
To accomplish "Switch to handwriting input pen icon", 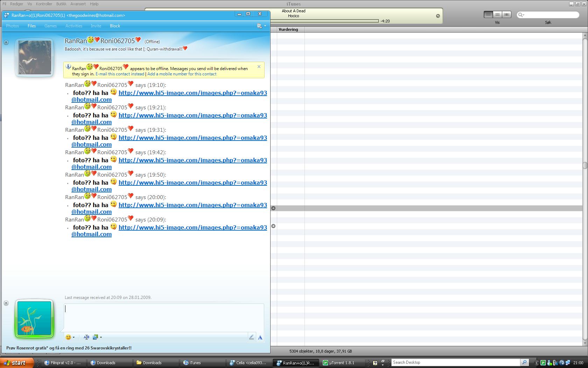I will pos(251,337).
